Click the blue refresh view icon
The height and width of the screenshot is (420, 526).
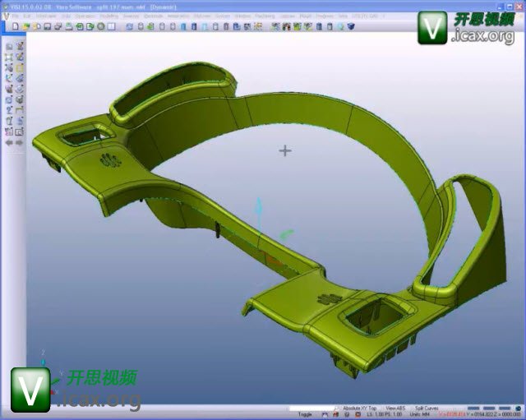click(130, 26)
